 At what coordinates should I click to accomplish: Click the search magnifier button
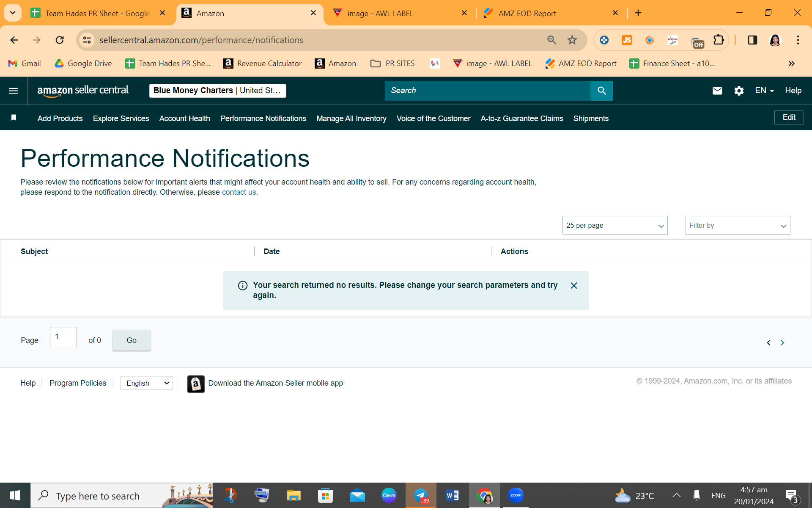point(601,91)
